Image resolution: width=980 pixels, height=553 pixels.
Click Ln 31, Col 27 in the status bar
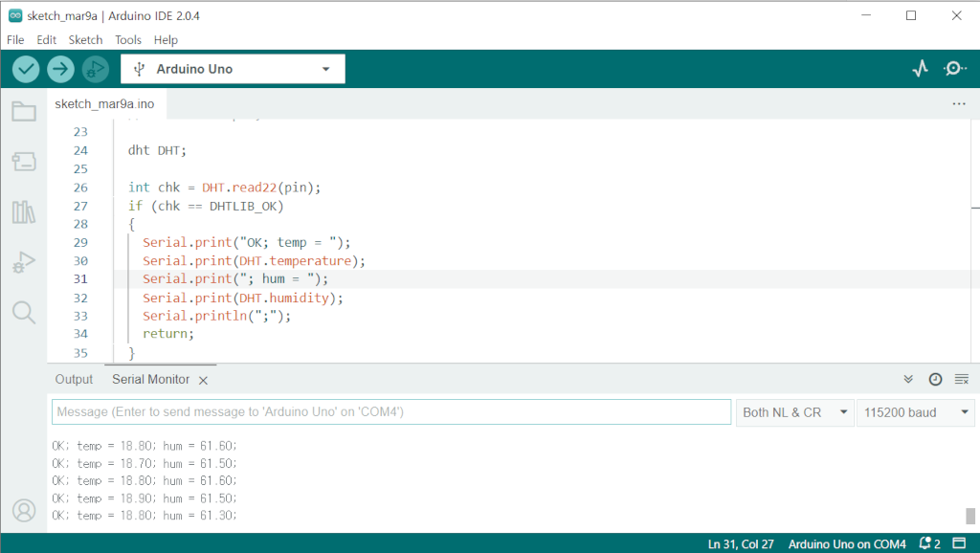[x=741, y=543]
